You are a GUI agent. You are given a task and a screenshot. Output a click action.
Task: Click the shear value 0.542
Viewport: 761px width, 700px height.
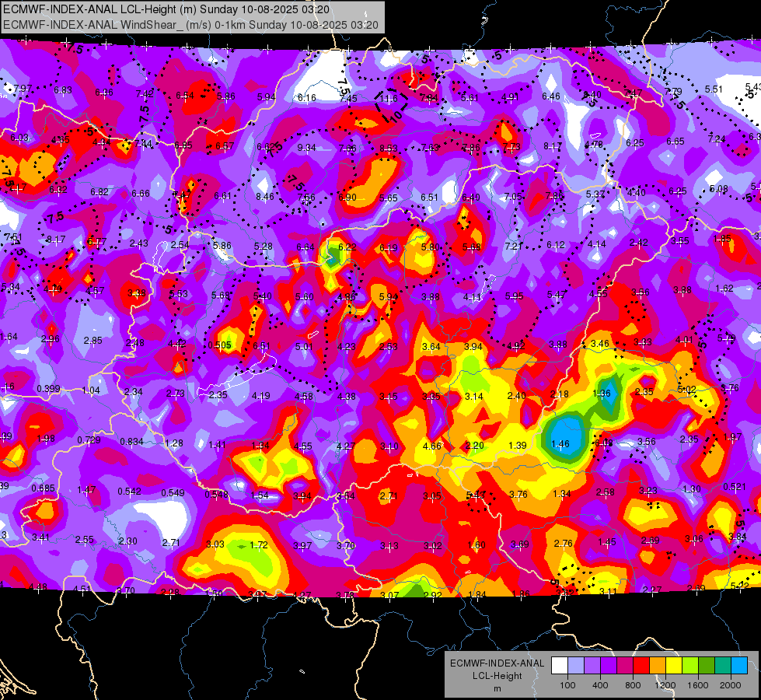pyautogui.click(x=129, y=492)
